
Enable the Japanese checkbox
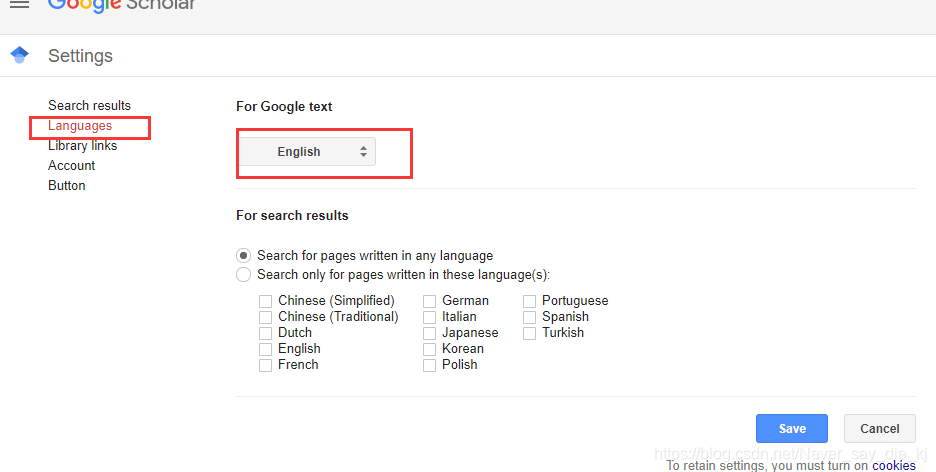pos(429,333)
